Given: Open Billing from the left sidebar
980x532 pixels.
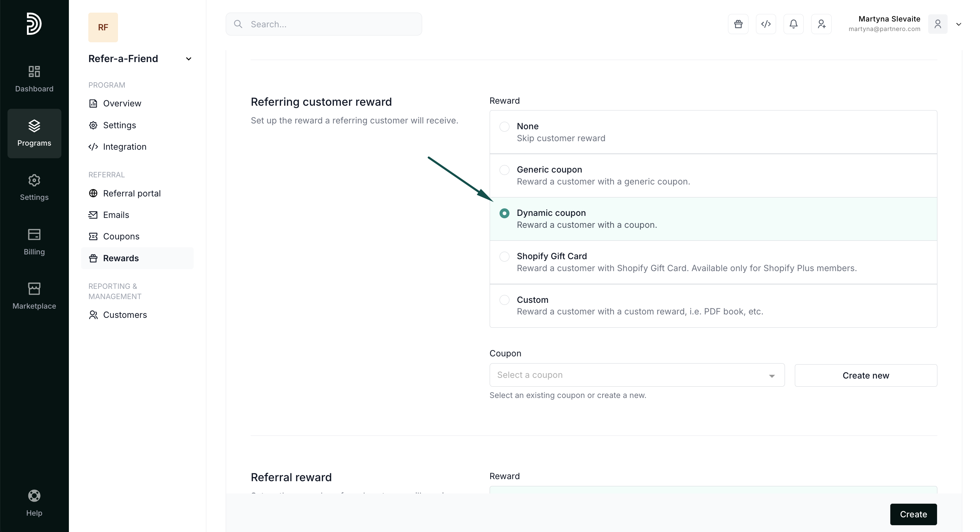Looking at the screenshot, I should tap(34, 242).
